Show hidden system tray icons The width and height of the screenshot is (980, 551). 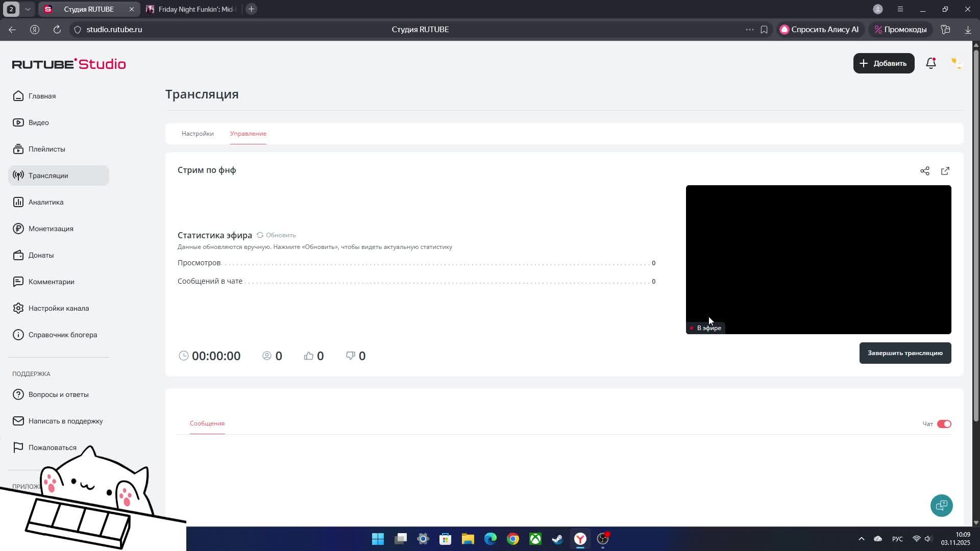(861, 539)
